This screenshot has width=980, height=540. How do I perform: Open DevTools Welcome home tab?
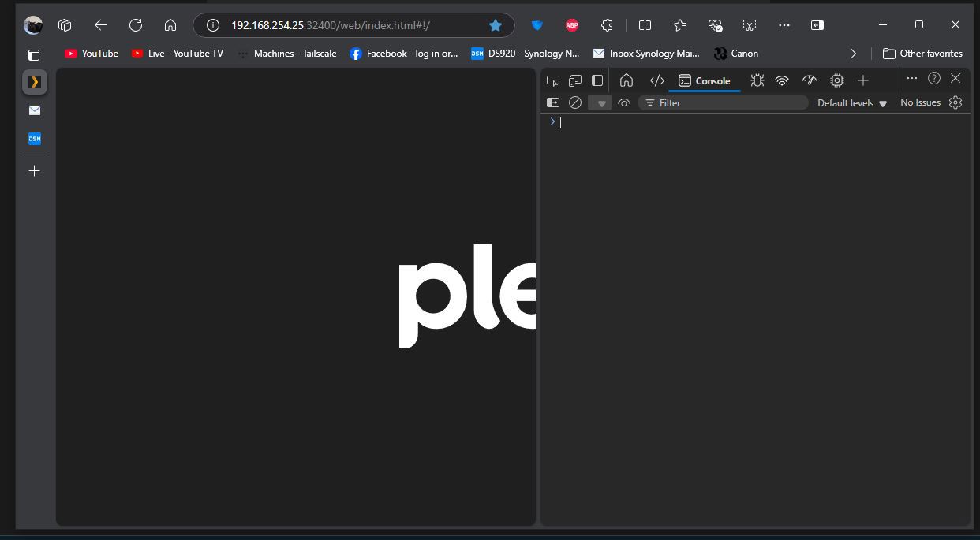point(627,80)
